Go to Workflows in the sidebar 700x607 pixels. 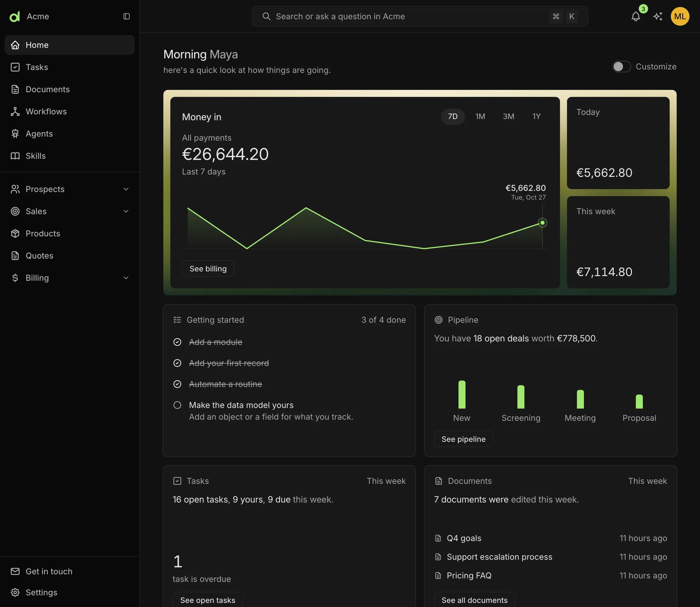click(x=69, y=111)
